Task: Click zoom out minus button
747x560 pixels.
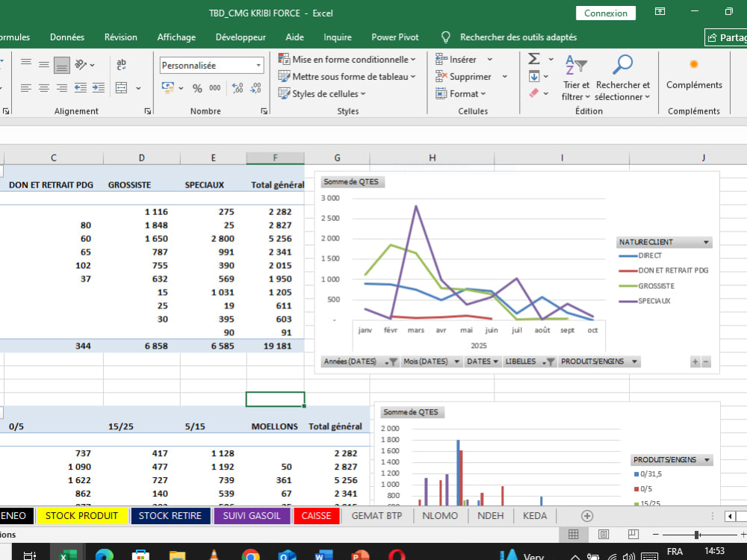Action: point(656,535)
